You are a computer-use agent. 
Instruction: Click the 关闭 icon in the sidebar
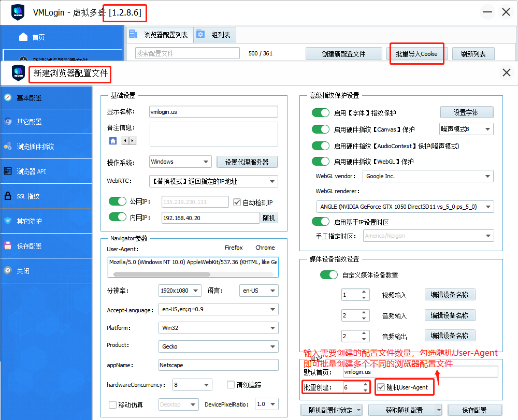tap(8, 271)
